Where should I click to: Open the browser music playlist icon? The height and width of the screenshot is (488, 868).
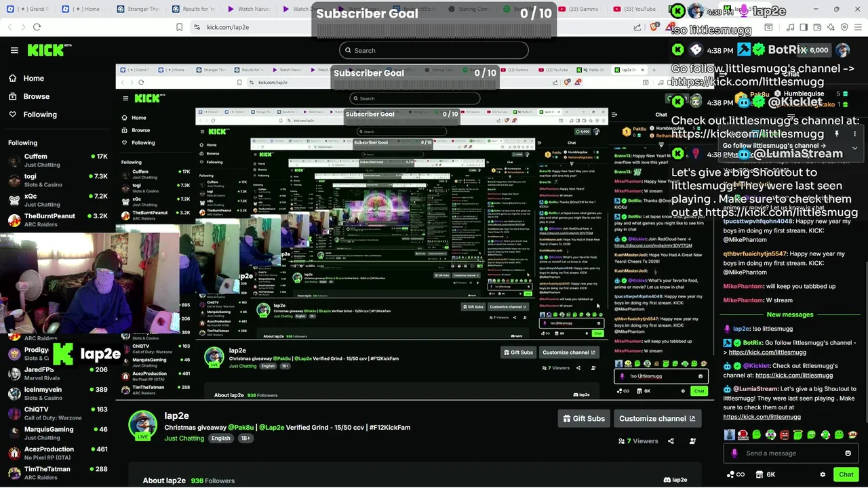[x=789, y=27]
